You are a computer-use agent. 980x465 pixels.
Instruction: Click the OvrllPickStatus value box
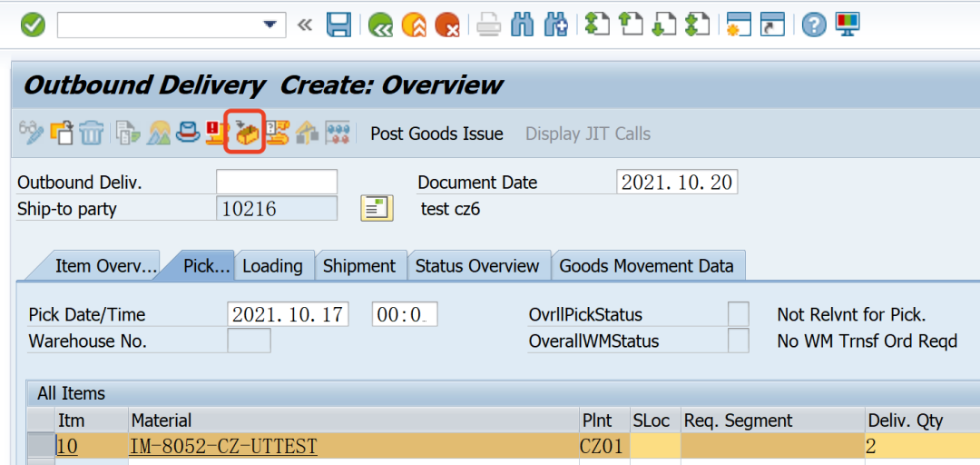739,313
